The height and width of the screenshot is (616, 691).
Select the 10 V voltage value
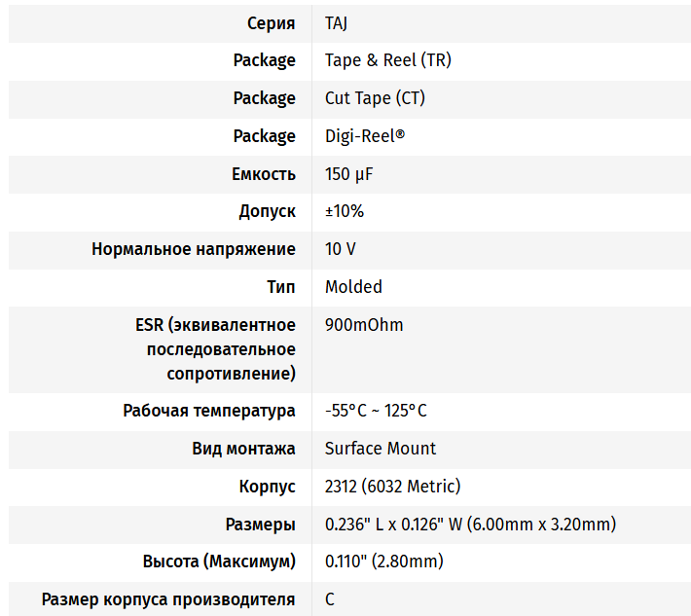point(341,249)
